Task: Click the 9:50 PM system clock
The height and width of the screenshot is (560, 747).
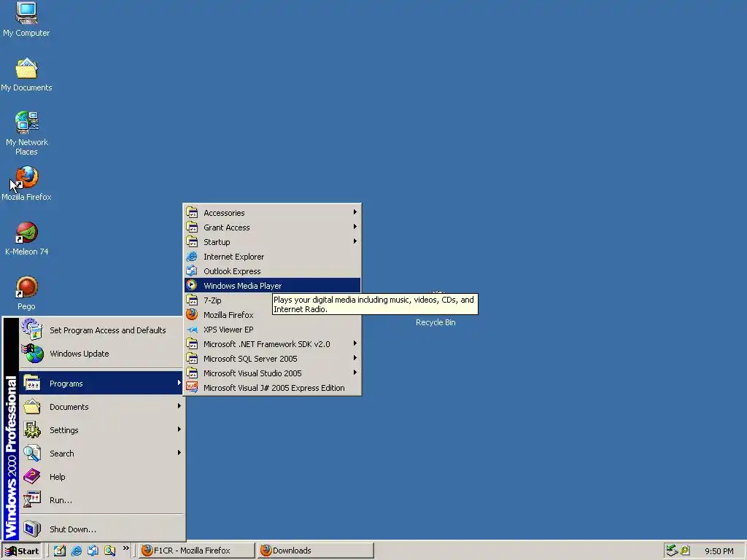Action: [719, 551]
